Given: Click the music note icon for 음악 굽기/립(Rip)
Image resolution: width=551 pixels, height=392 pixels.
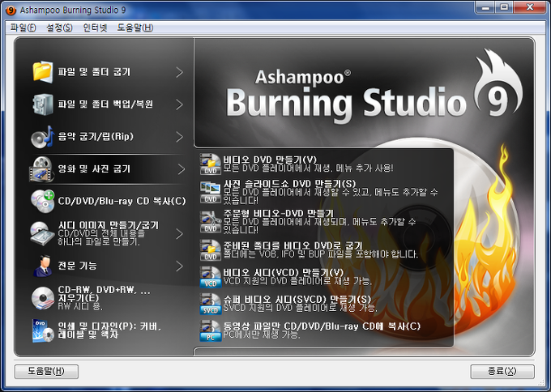Looking at the screenshot, I should [42, 137].
